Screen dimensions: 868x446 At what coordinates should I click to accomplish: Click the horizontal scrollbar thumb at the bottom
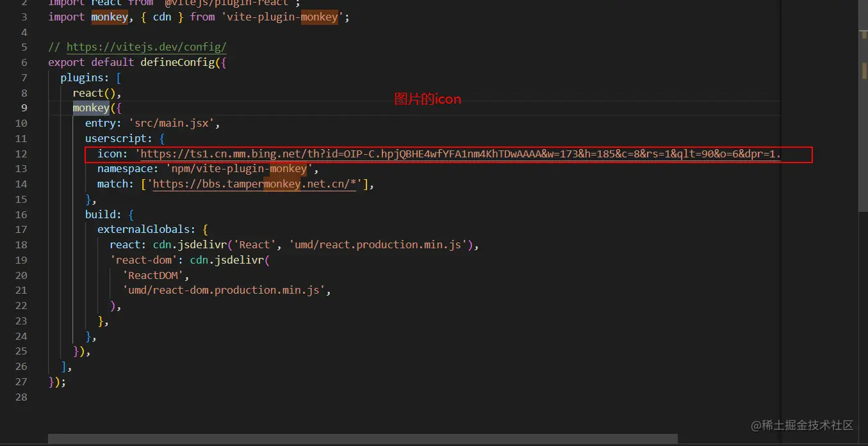(x=363, y=439)
